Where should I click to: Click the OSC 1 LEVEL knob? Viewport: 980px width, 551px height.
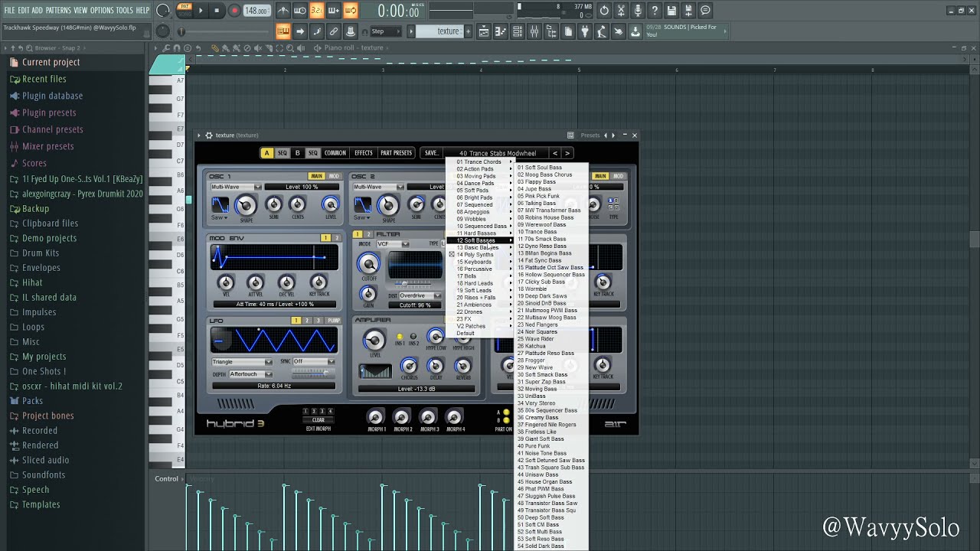(x=330, y=204)
